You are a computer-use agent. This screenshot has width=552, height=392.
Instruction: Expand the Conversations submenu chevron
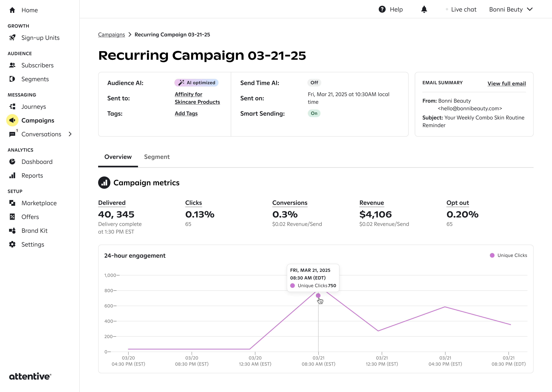click(x=70, y=134)
